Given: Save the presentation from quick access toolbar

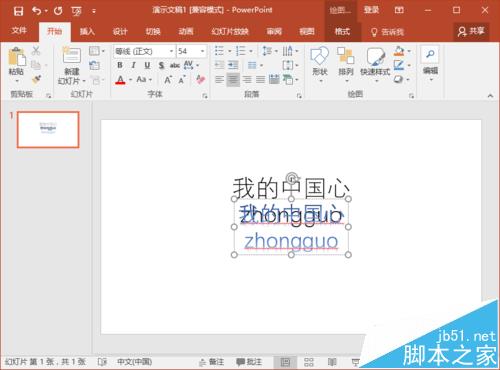Looking at the screenshot, I should coord(18,11).
